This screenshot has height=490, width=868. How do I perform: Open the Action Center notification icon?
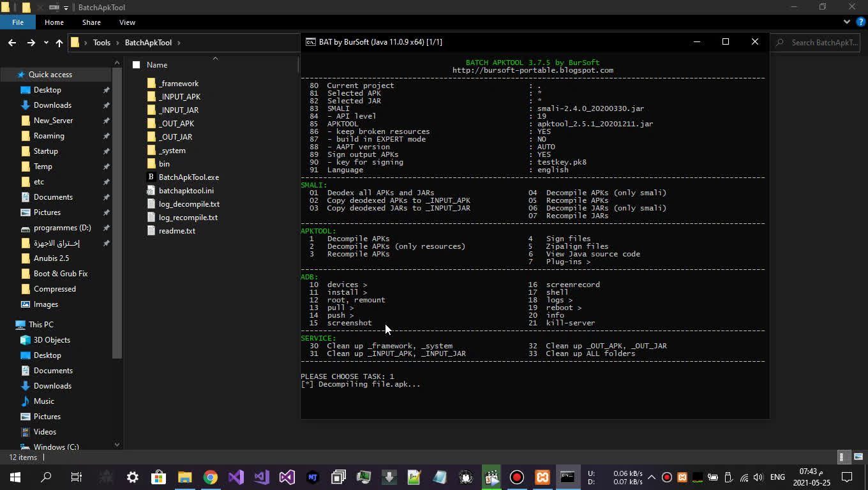(x=847, y=477)
